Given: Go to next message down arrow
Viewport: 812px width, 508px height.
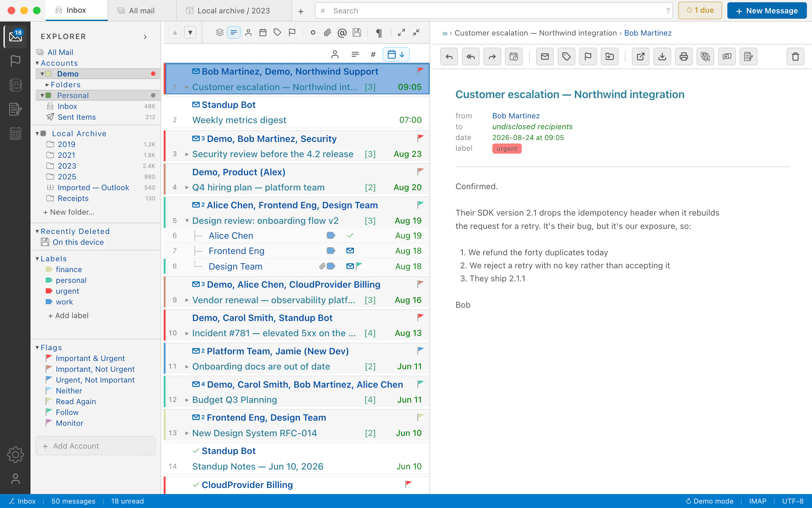Looking at the screenshot, I should [190, 32].
